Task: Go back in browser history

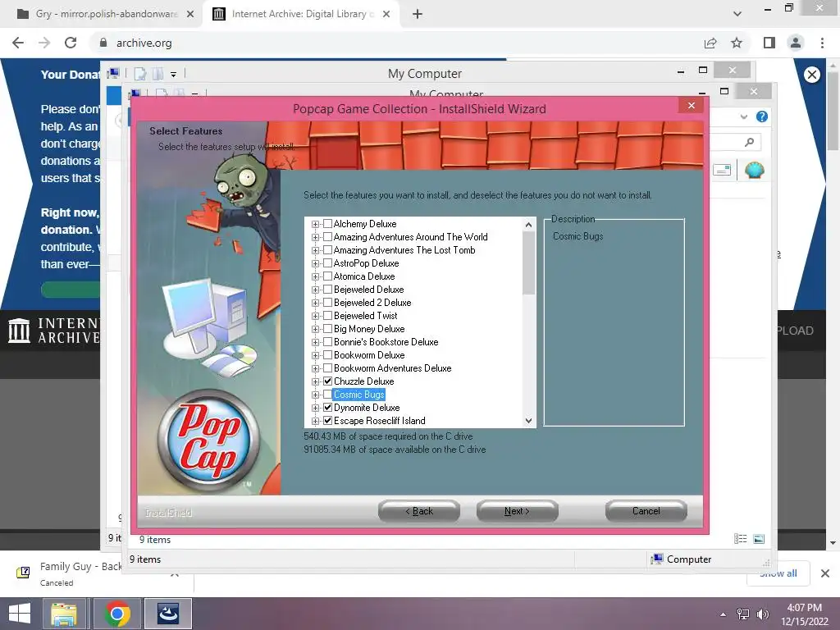Action: (x=18, y=43)
